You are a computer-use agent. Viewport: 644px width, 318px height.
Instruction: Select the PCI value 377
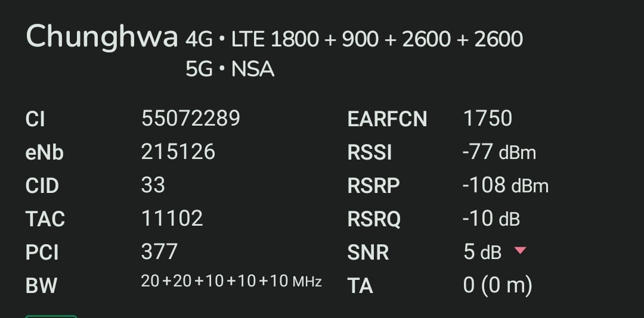click(159, 251)
